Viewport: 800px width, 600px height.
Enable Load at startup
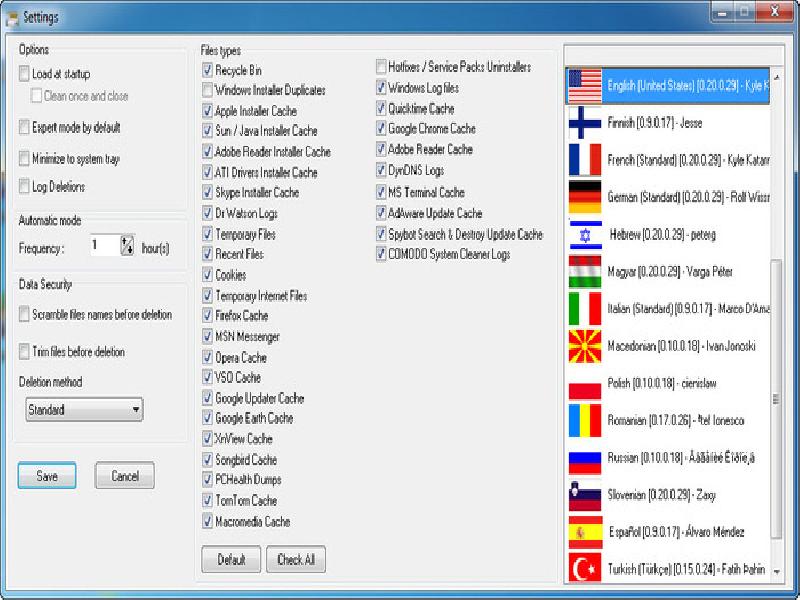(x=24, y=73)
